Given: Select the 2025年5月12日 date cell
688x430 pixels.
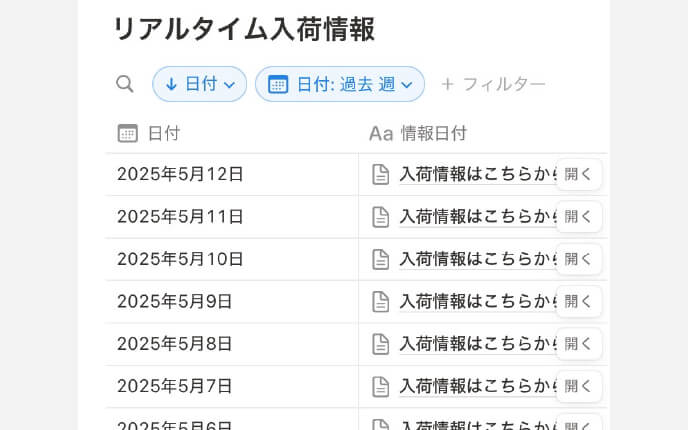Looking at the screenshot, I should 232,174.
